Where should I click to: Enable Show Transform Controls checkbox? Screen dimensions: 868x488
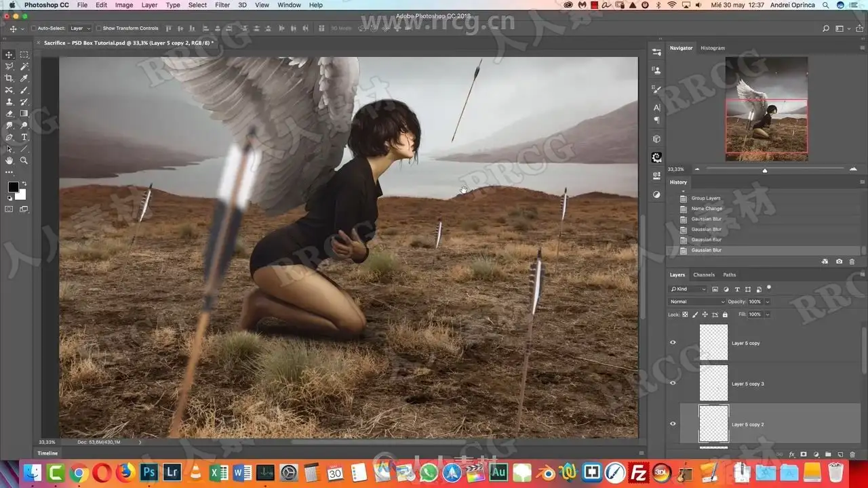[98, 28]
